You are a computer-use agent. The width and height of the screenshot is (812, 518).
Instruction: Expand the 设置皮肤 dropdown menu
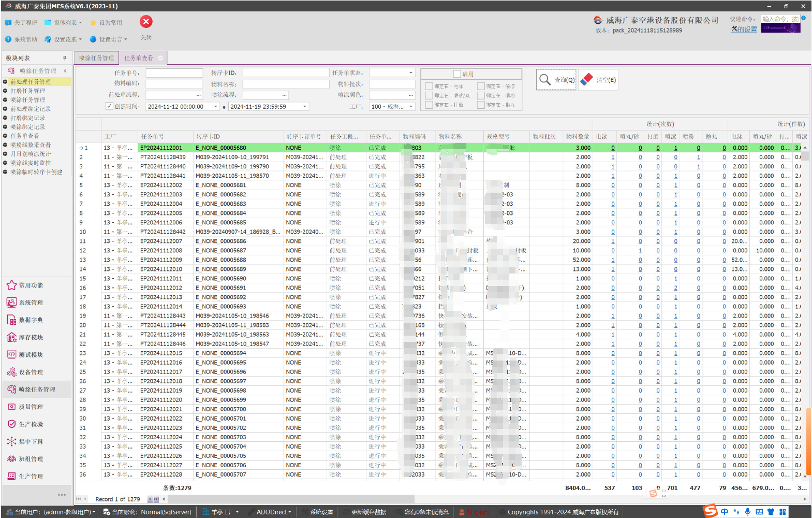63,39
